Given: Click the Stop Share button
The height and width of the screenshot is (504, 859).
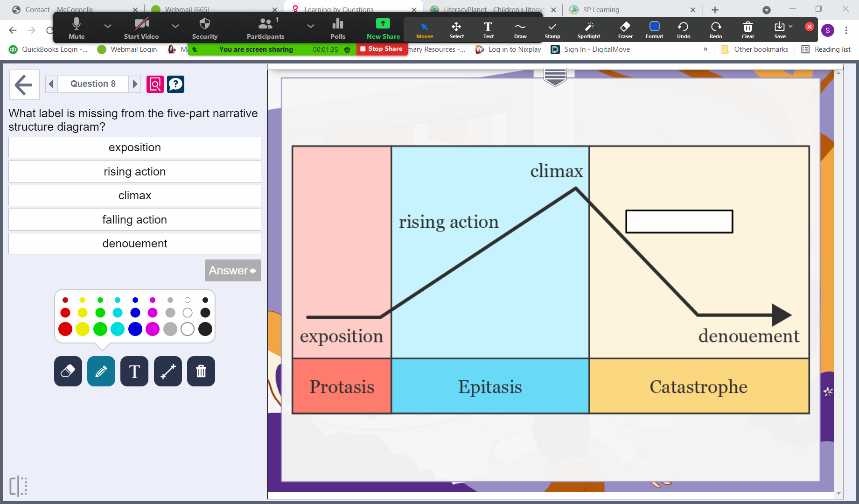Looking at the screenshot, I should [x=381, y=49].
